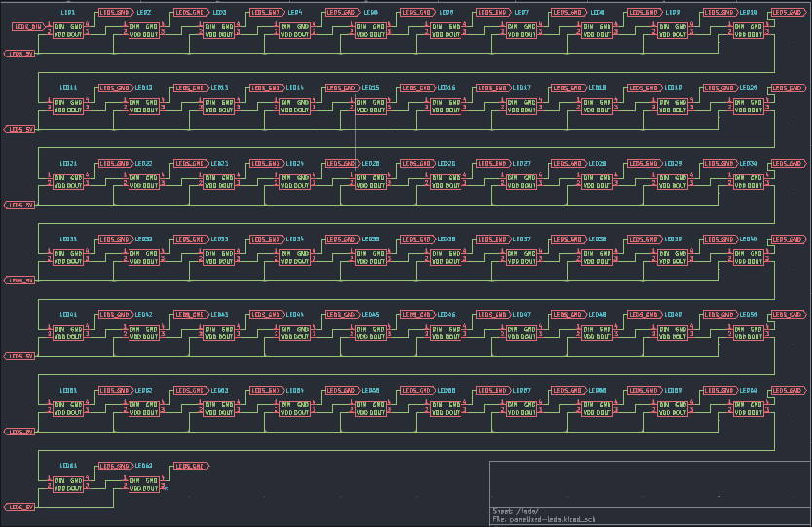The height and width of the screenshot is (527, 812).
Task: Select the LED46 symbol body
Action: 446,333
